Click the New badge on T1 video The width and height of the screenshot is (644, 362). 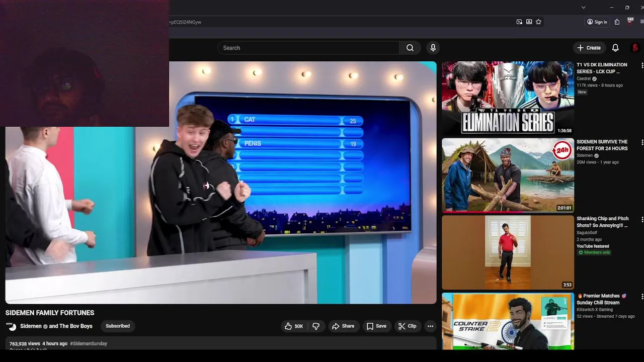[x=582, y=93]
